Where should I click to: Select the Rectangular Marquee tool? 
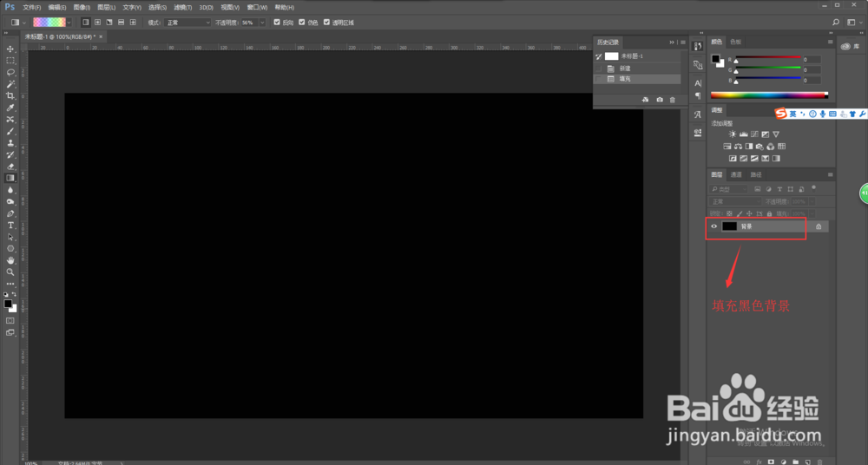[10, 61]
